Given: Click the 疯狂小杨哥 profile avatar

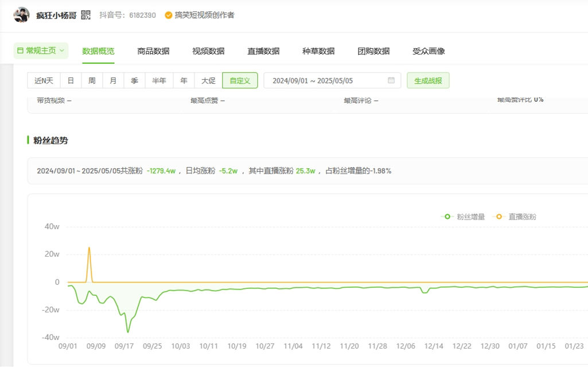Looking at the screenshot, I should (x=22, y=15).
